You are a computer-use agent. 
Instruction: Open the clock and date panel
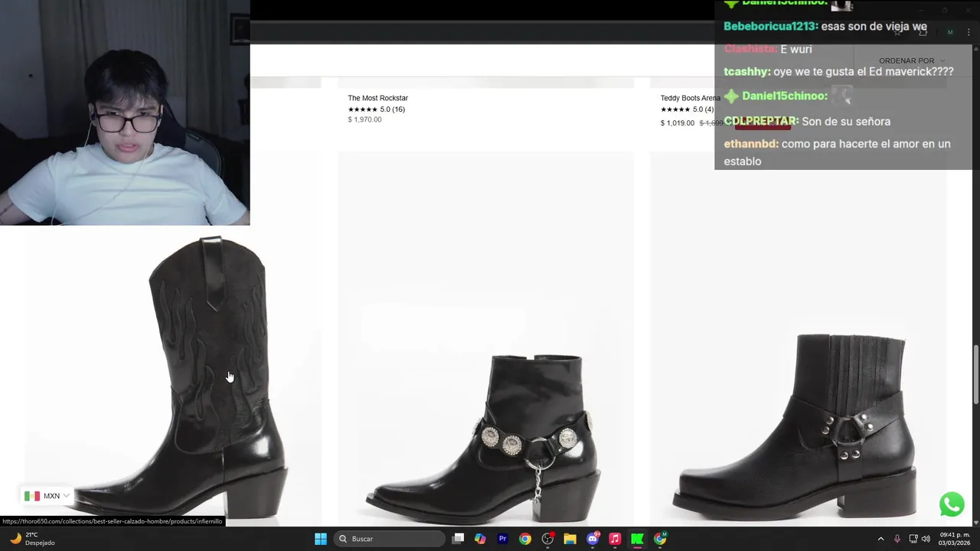[954, 539]
